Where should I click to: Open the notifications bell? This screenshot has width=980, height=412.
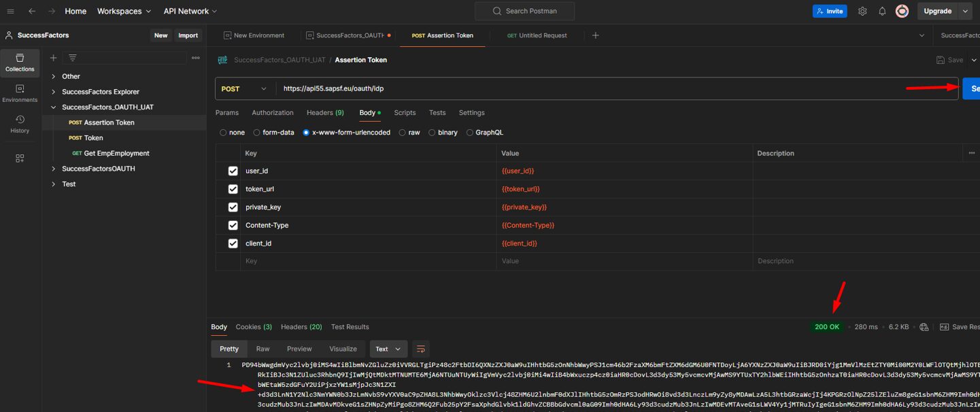pos(882,12)
